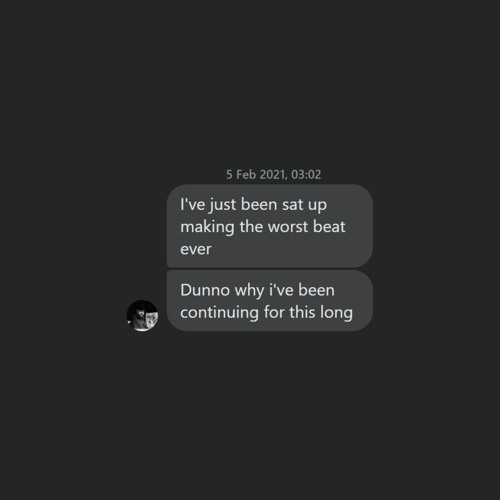Click the word 'long' ending second message

click(x=336, y=313)
